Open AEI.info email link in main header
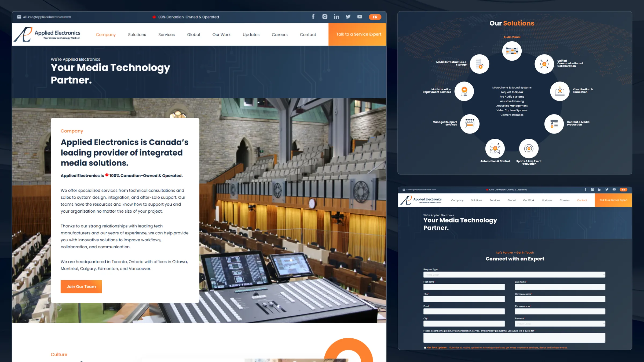Viewport: 644px width, 362px height. click(x=47, y=17)
